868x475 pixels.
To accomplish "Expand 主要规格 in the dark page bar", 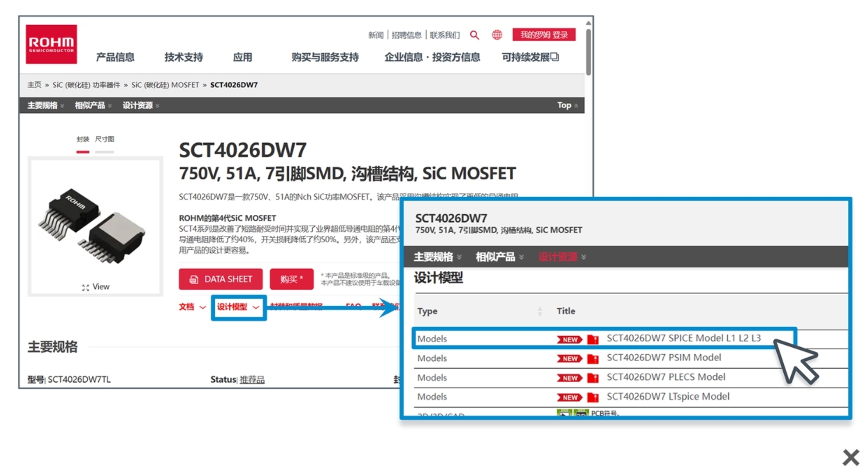I will (x=46, y=105).
